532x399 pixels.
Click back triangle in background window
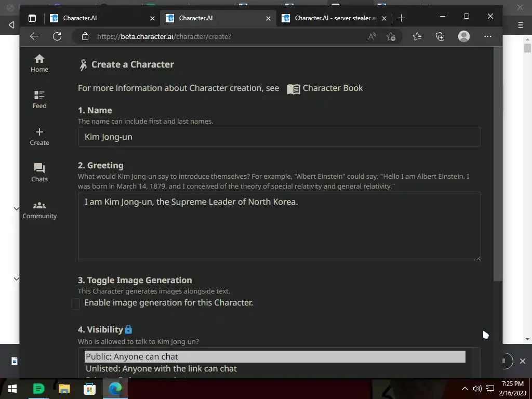tap(11, 25)
